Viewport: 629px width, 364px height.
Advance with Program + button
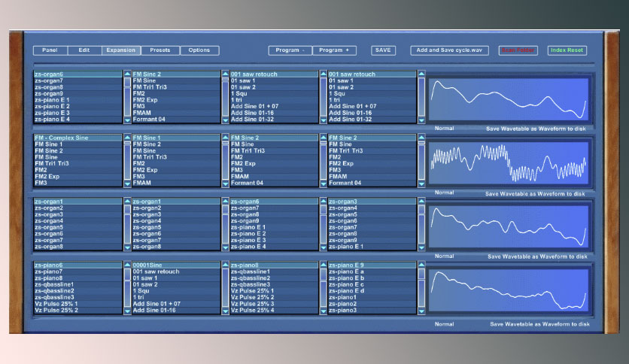click(x=334, y=50)
